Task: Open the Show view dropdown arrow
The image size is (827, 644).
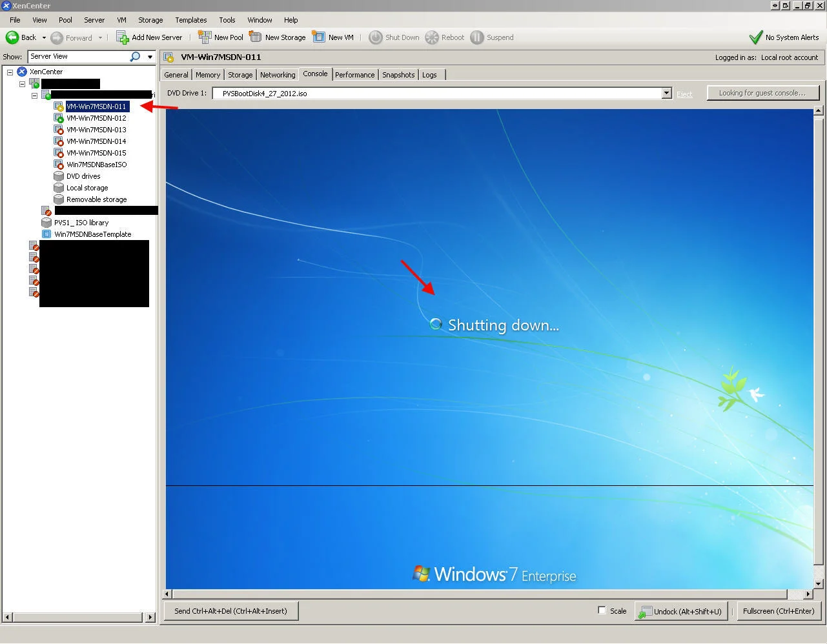Action: pyautogui.click(x=150, y=57)
